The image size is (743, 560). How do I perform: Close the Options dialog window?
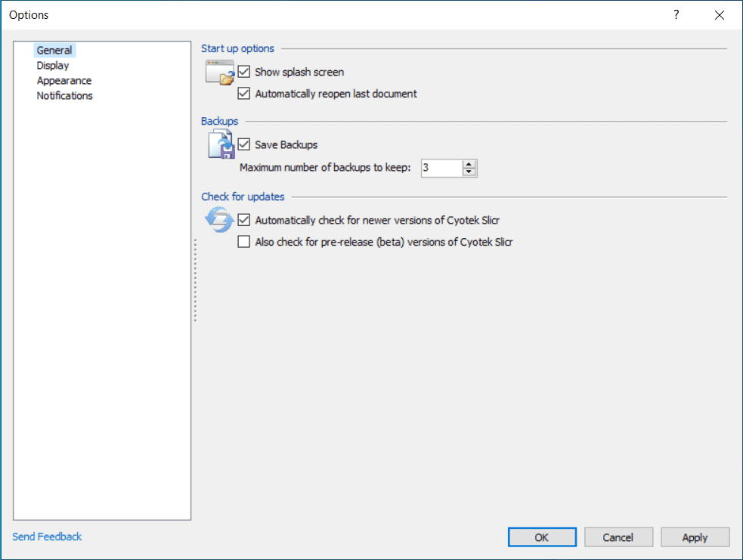click(719, 15)
